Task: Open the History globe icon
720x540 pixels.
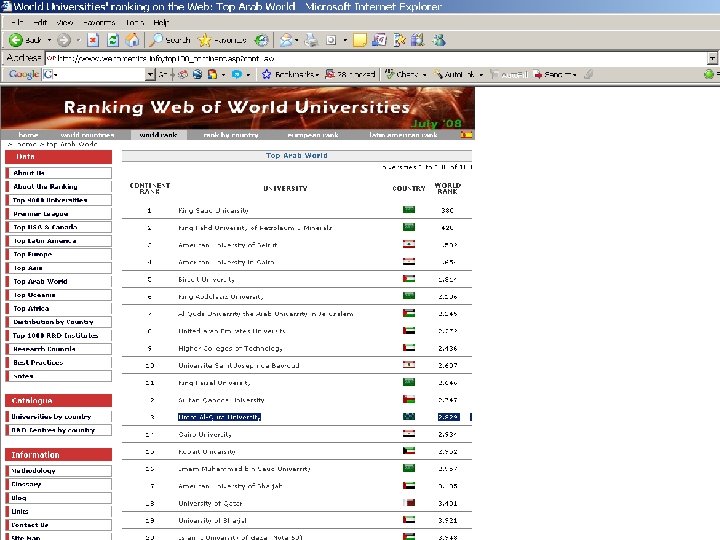Action: click(262, 40)
